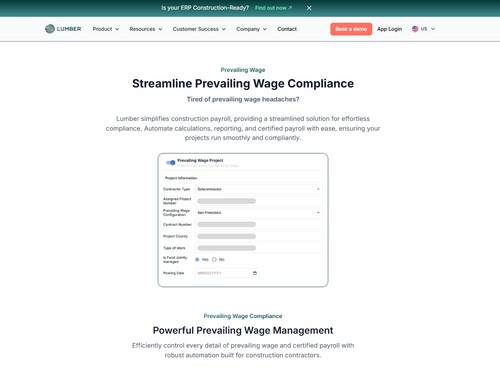The height and width of the screenshot is (367, 500).
Task: Expand the Product menu
Action: [x=106, y=29]
